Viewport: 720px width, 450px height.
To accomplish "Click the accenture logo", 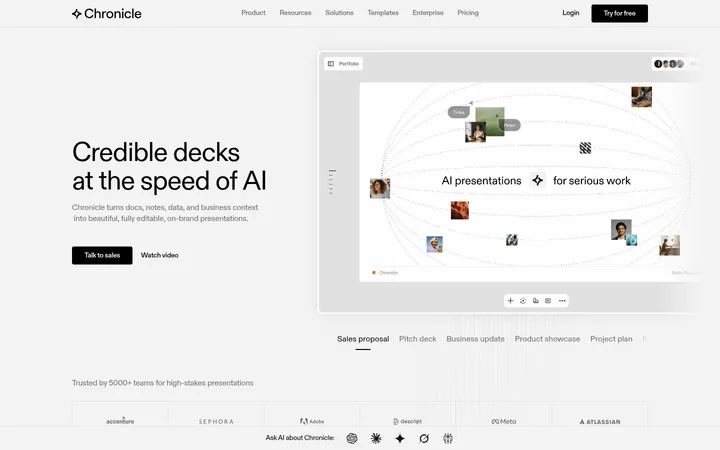I will (120, 421).
